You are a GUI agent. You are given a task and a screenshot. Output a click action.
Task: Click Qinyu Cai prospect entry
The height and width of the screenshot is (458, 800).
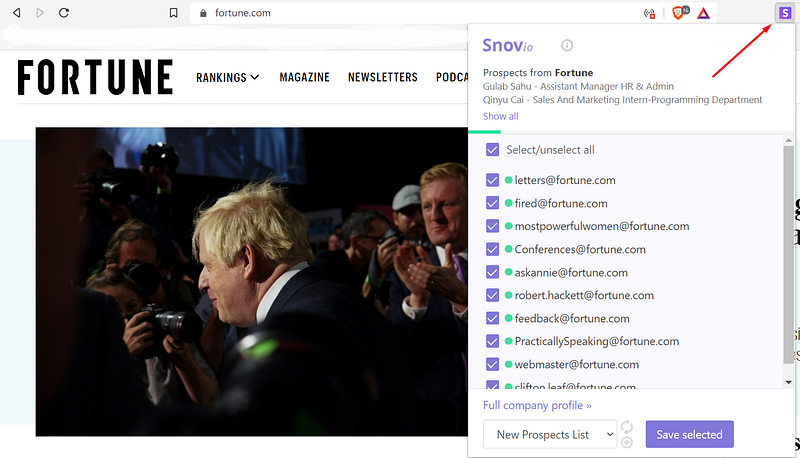(622, 100)
